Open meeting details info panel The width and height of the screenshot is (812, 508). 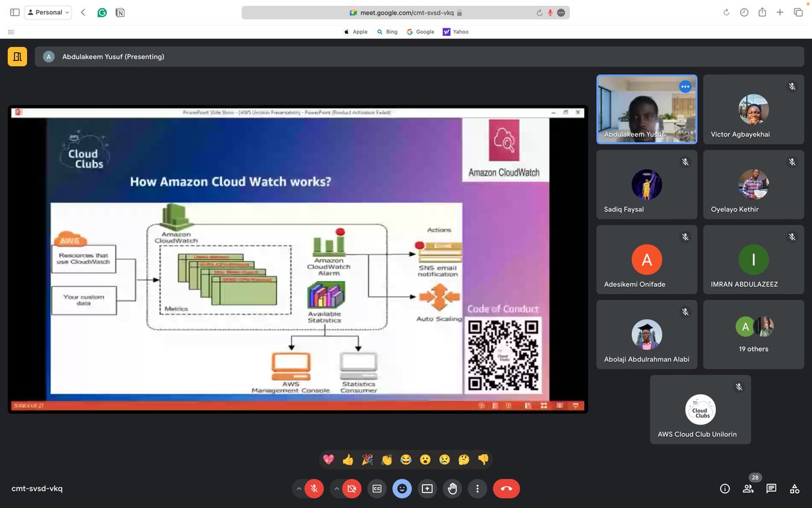(x=725, y=488)
